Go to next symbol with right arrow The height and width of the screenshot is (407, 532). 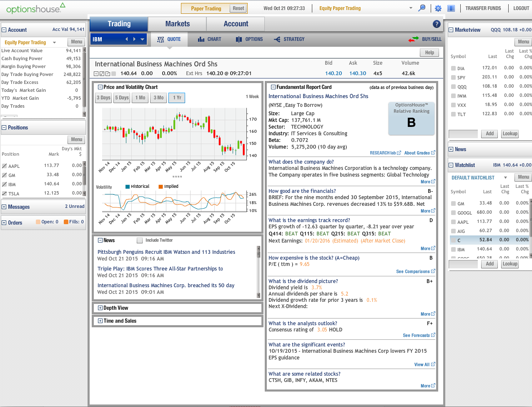click(134, 39)
